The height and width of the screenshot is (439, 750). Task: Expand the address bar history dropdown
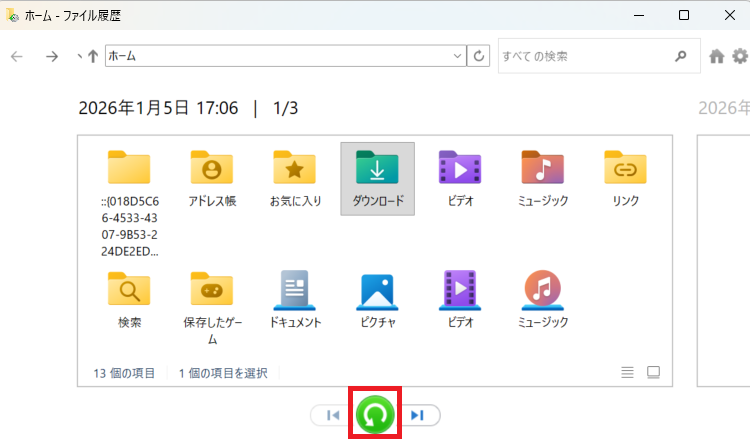coord(458,57)
